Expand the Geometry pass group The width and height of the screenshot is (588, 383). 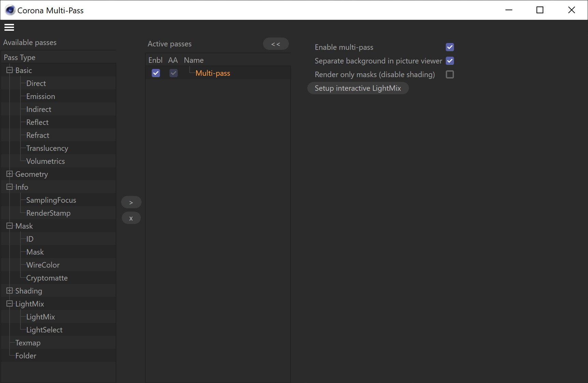[x=10, y=174]
